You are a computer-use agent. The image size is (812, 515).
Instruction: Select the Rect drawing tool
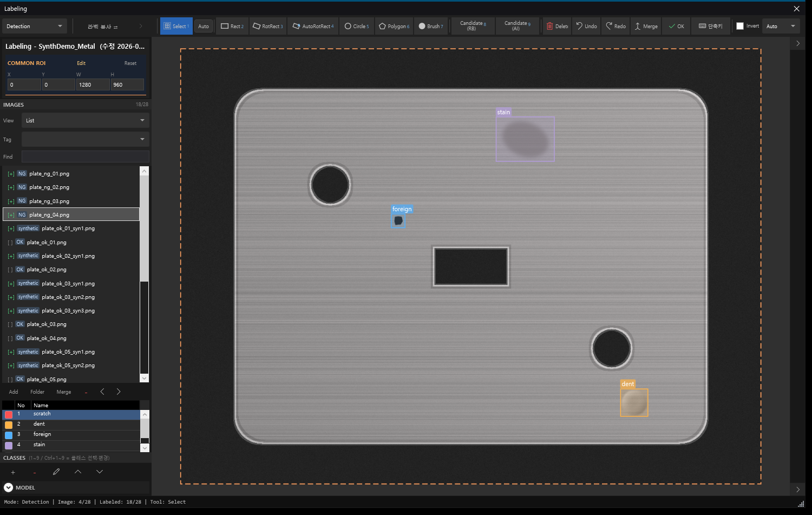coord(232,26)
